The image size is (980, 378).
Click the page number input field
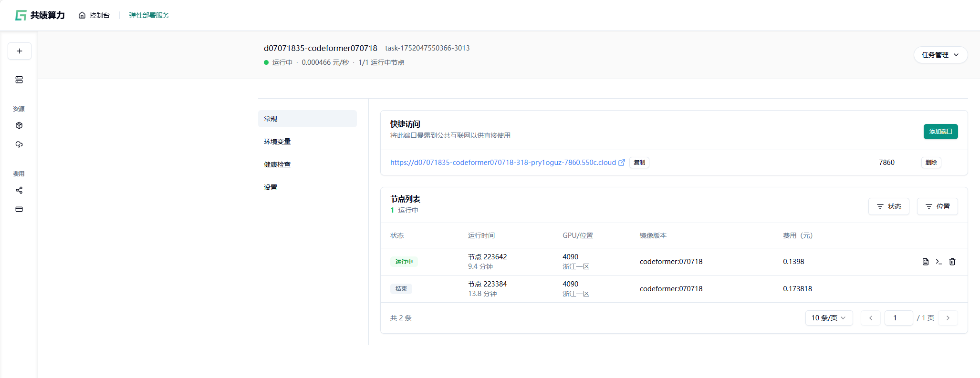[898, 318]
